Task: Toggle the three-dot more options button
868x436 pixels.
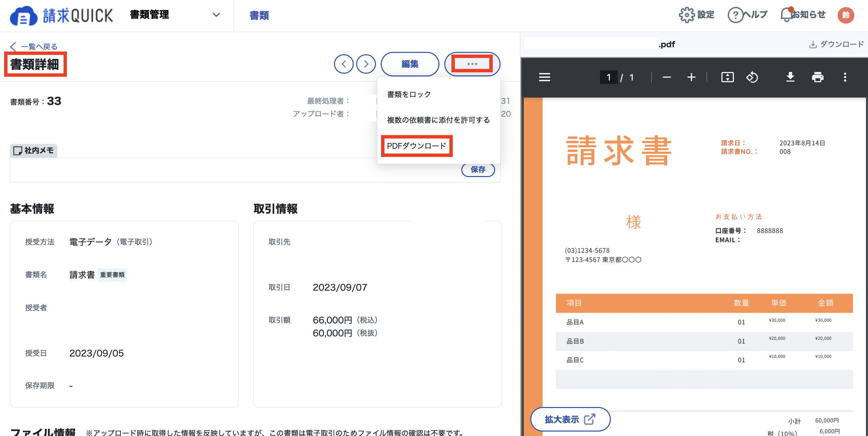Action: (x=472, y=64)
